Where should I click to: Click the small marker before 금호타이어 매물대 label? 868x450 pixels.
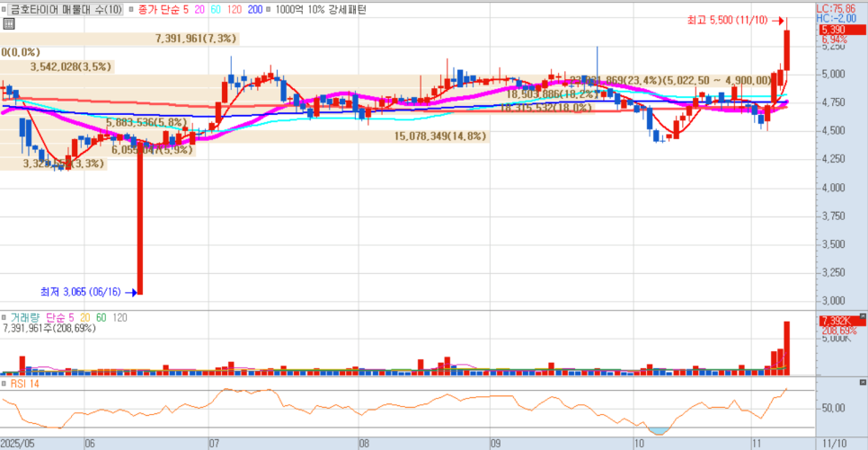point(4,9)
